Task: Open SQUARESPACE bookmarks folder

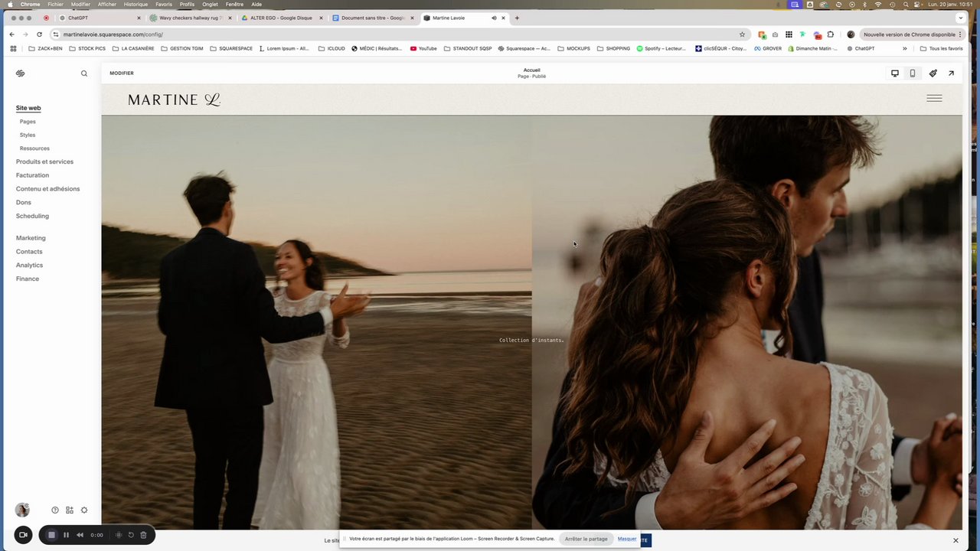Action: 231,48
